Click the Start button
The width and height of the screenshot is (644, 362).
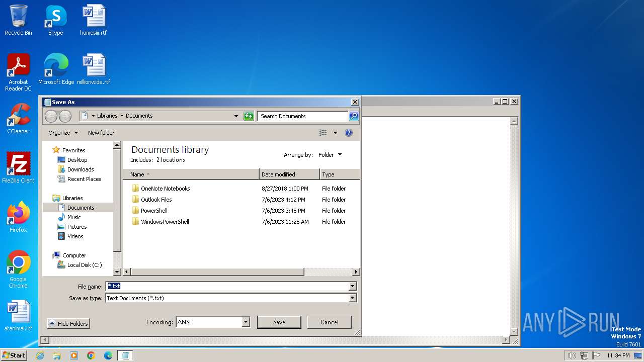tap(14, 355)
